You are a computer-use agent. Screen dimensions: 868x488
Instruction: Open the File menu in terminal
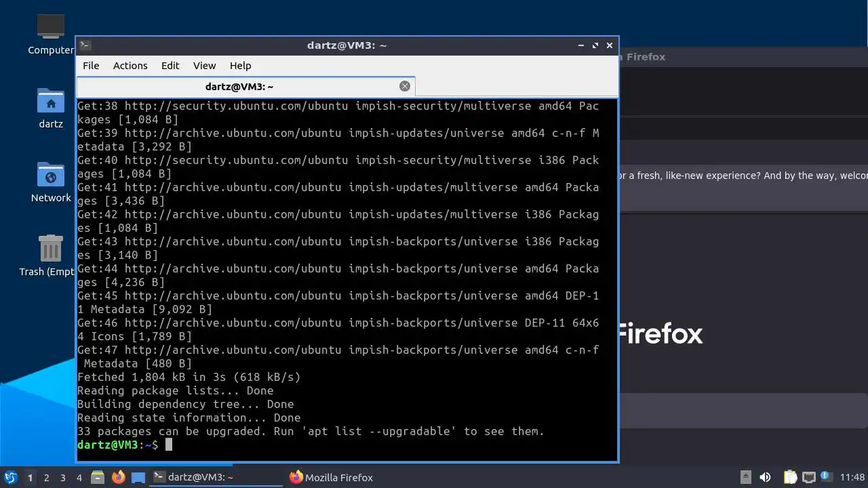(x=91, y=66)
